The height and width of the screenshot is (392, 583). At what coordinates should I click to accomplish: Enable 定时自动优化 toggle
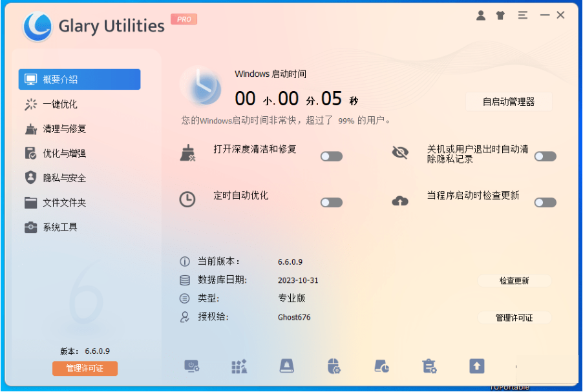tap(331, 202)
